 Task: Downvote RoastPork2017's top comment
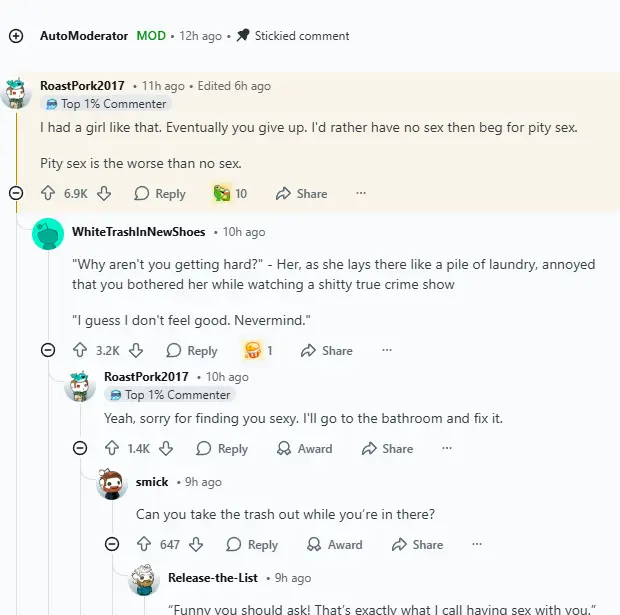104,193
